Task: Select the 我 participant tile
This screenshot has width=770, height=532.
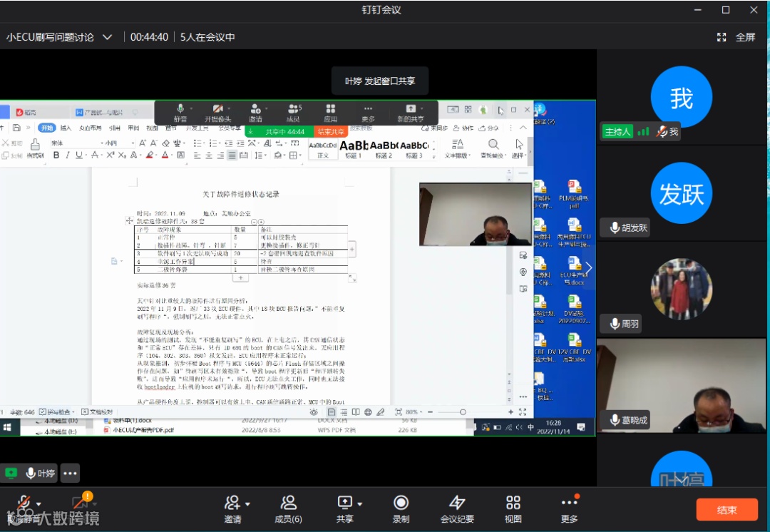Action: [x=681, y=97]
